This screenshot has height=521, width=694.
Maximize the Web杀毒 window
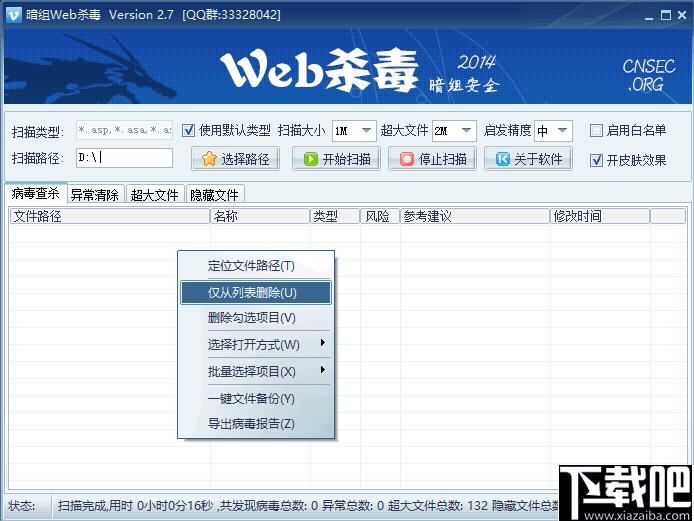coord(666,15)
